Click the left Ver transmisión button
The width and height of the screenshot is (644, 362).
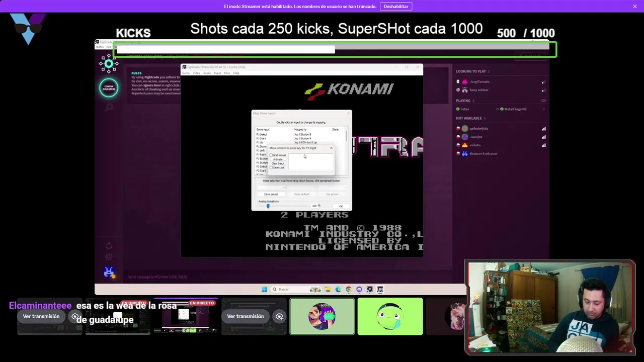pos(41,316)
